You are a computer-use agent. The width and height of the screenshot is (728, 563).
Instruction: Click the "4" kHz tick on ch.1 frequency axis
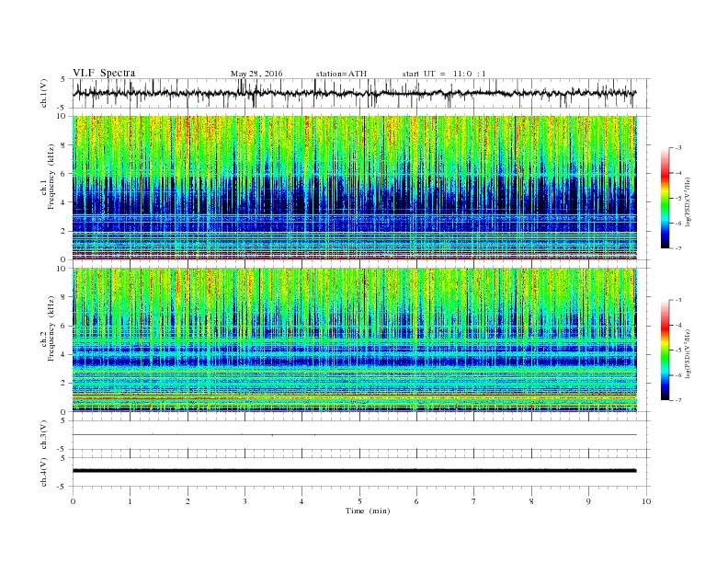click(x=64, y=202)
